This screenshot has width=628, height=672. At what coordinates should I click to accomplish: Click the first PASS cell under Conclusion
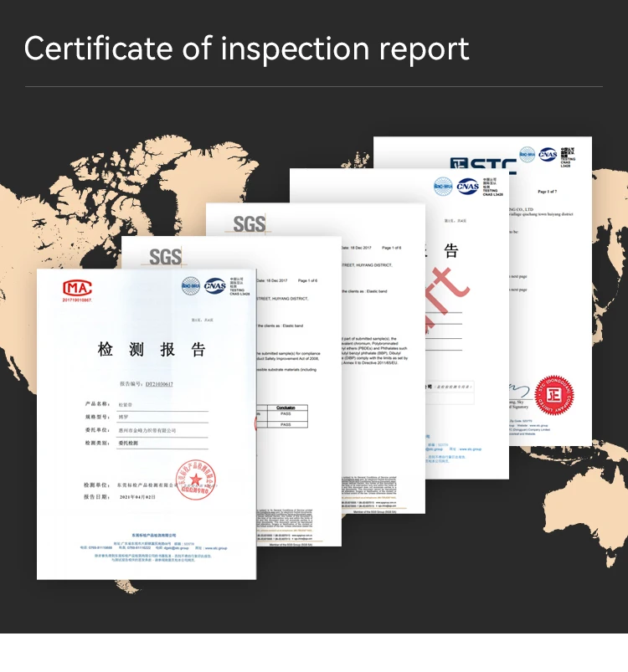coord(286,413)
